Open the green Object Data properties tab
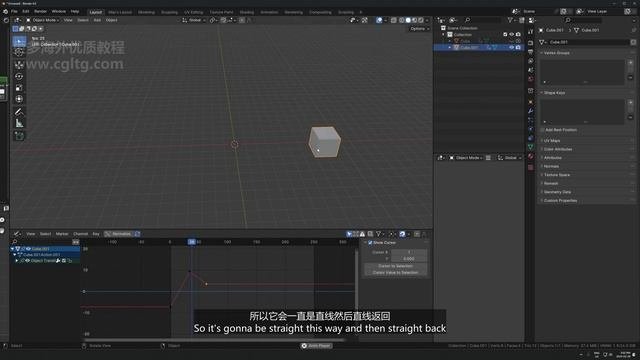This screenshot has height=360, width=640. 531,147
